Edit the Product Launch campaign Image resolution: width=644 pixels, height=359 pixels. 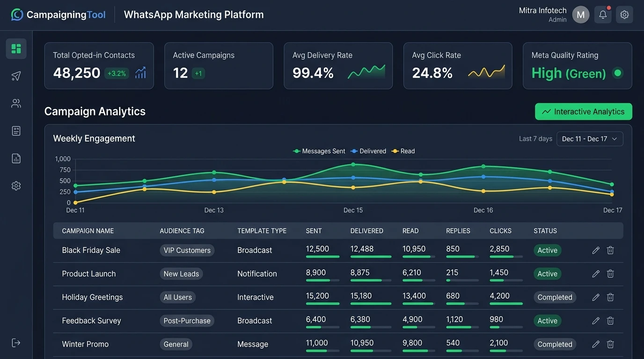click(x=596, y=274)
